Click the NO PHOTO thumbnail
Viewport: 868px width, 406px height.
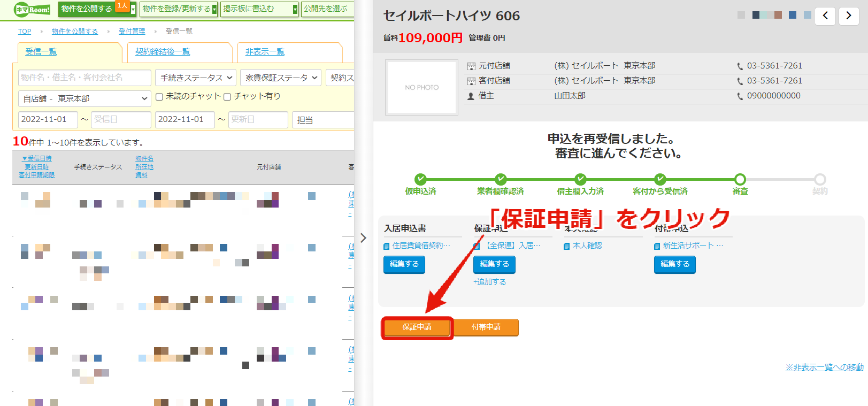click(421, 87)
